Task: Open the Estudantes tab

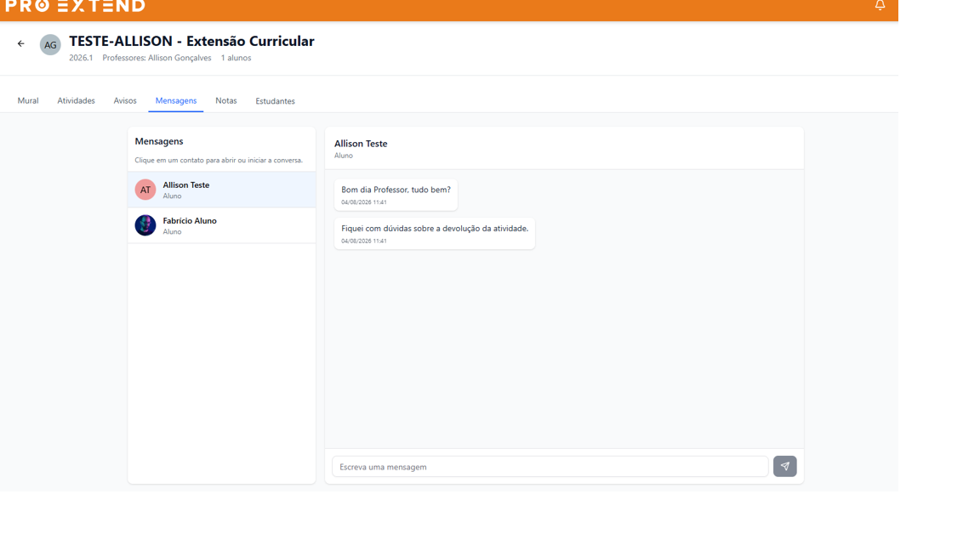Action: click(x=275, y=101)
